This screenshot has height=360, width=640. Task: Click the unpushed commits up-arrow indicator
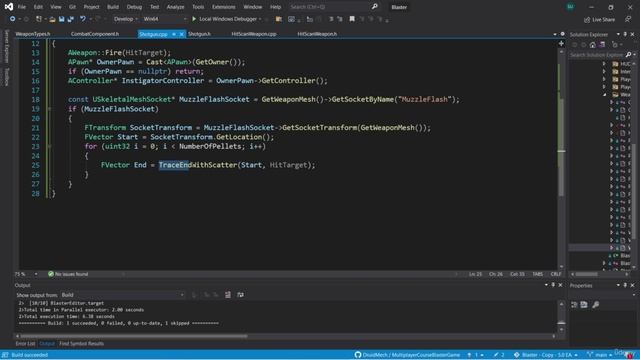point(476,355)
